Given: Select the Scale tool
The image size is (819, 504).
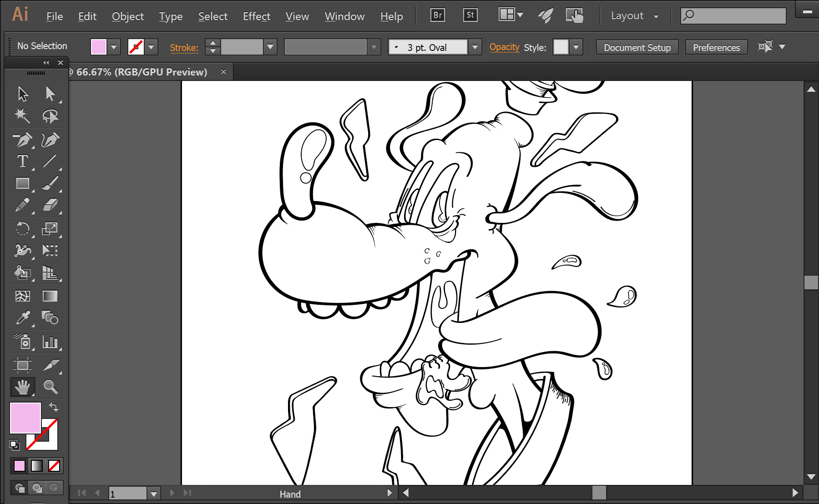Looking at the screenshot, I should [50, 228].
